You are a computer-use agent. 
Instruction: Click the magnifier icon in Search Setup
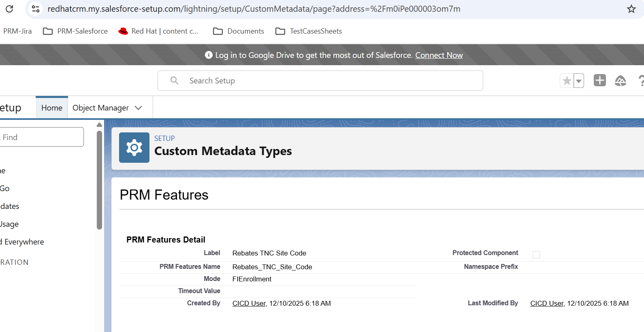coord(174,81)
